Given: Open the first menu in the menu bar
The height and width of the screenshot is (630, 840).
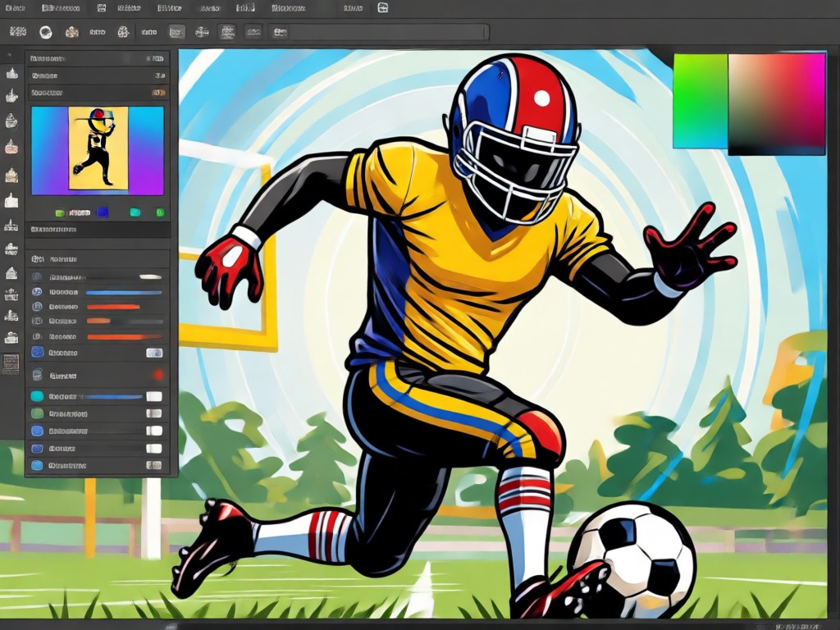Looking at the screenshot, I should click(15, 8).
